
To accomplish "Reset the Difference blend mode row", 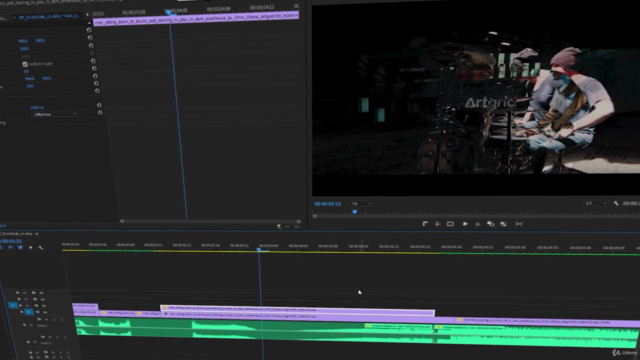I will click(100, 112).
